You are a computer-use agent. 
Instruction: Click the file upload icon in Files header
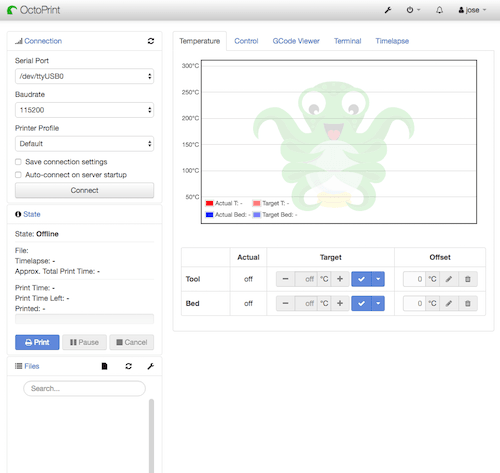click(x=104, y=366)
